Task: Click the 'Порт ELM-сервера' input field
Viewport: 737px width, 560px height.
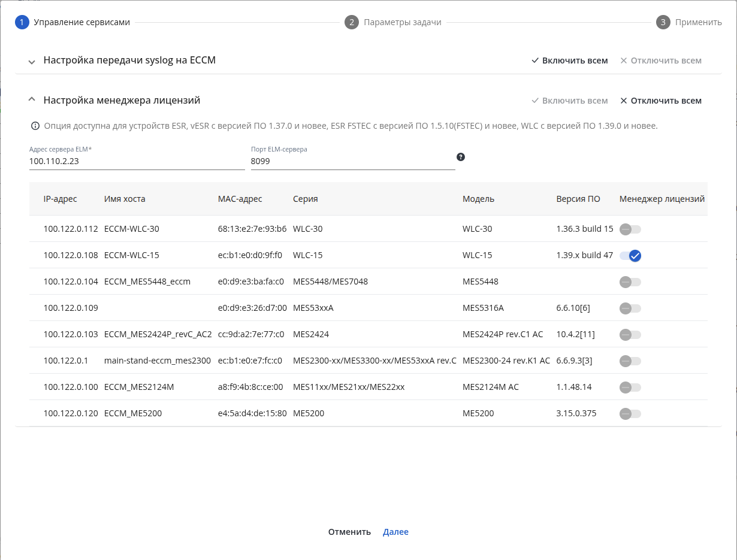Action: 353,161
